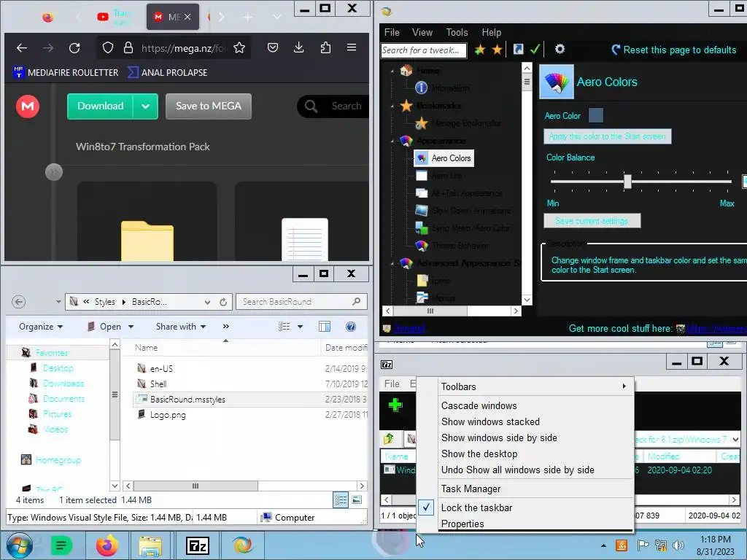The image size is (747, 560).
Task: Open Explorer help icon
Action: coord(351,327)
